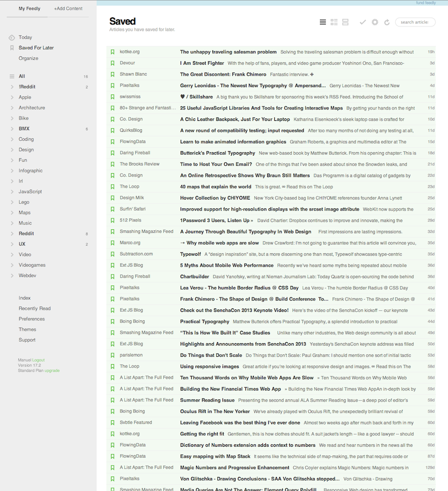The height and width of the screenshot is (491, 448).
Task: Open 'Summer Reading Issue' article
Action: pyautogui.click(x=208, y=400)
